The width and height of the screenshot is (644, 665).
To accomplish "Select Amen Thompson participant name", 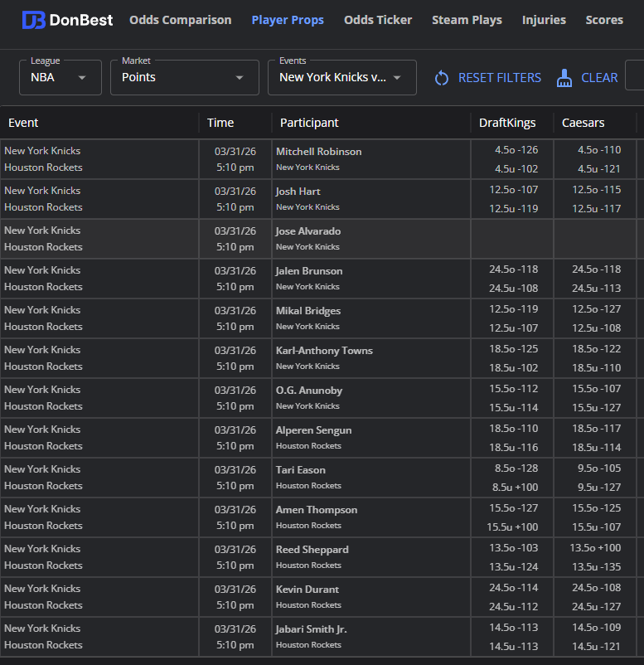I will [317, 510].
